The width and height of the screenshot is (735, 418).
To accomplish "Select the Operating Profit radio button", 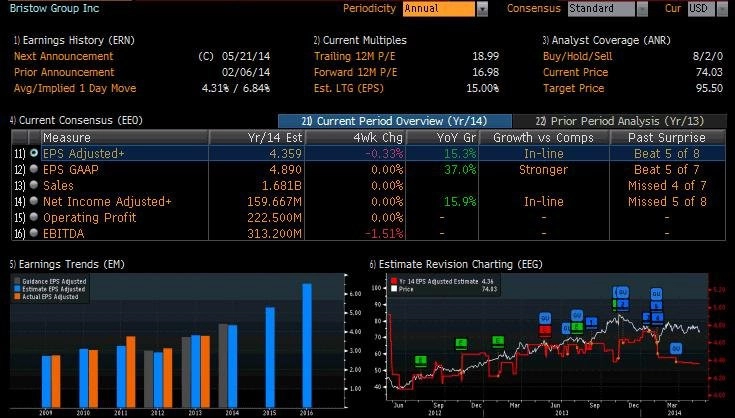I will (x=34, y=216).
